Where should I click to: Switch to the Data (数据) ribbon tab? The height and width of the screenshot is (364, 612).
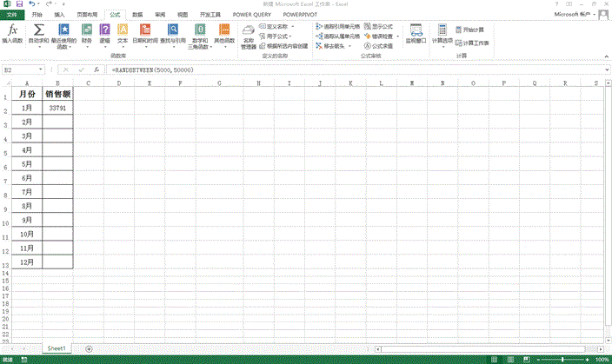click(x=137, y=15)
